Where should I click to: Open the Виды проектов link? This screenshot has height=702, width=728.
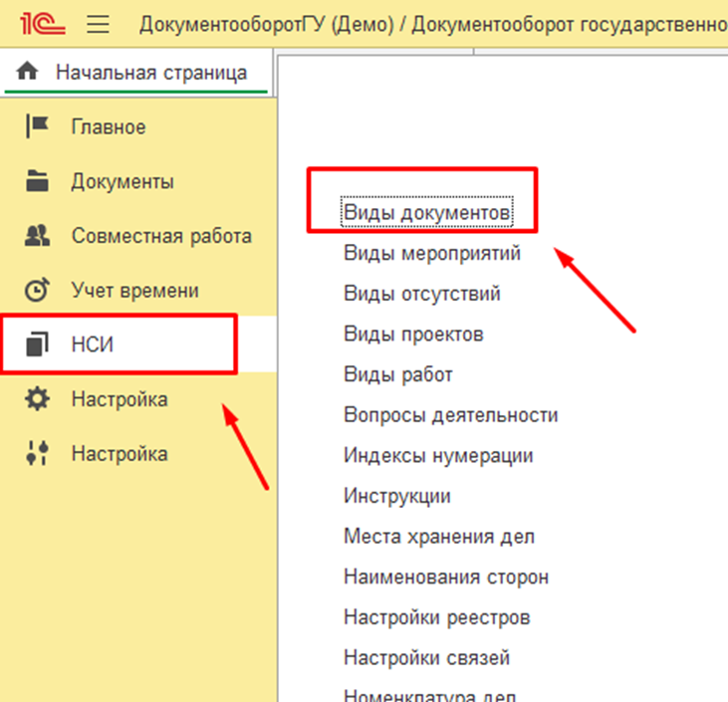(x=413, y=334)
